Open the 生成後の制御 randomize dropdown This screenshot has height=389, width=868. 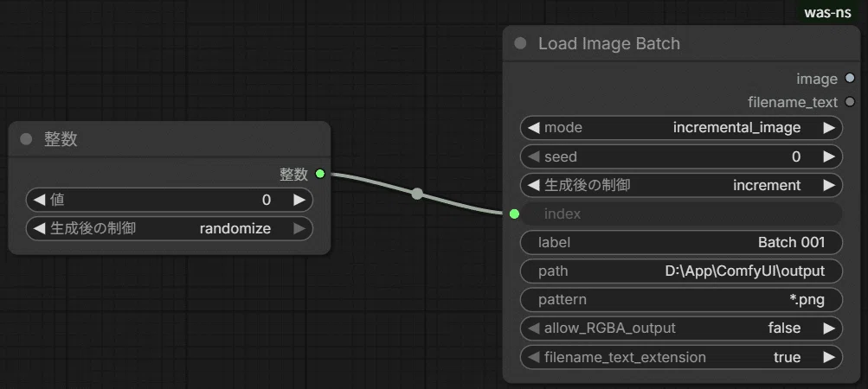170,228
